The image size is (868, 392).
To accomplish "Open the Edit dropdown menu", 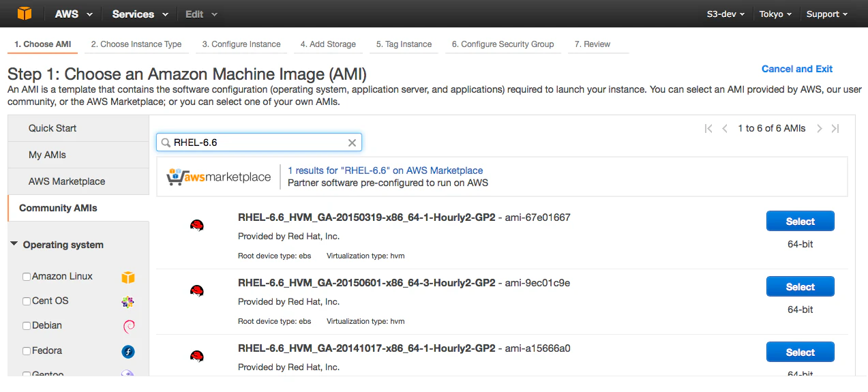I will [201, 14].
